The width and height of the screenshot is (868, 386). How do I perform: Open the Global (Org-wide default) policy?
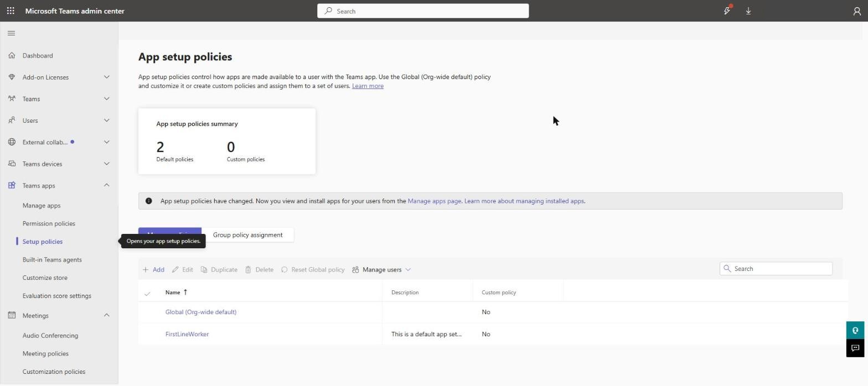click(201, 312)
